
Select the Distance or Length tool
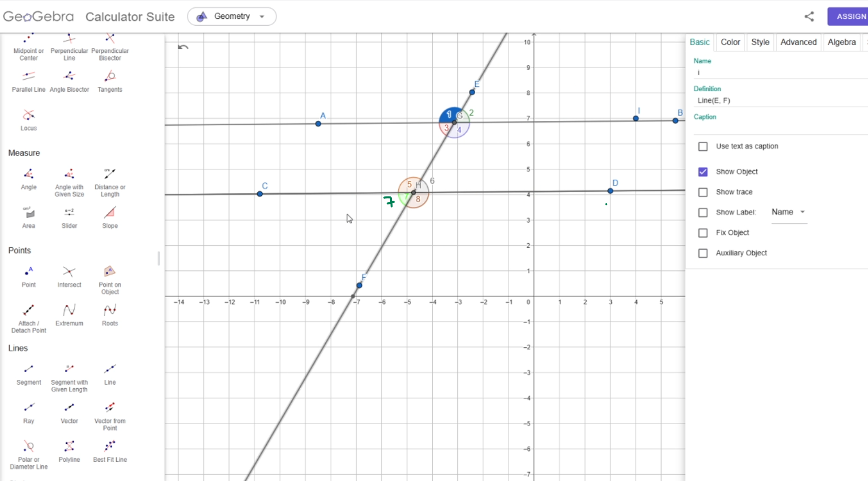110,182
